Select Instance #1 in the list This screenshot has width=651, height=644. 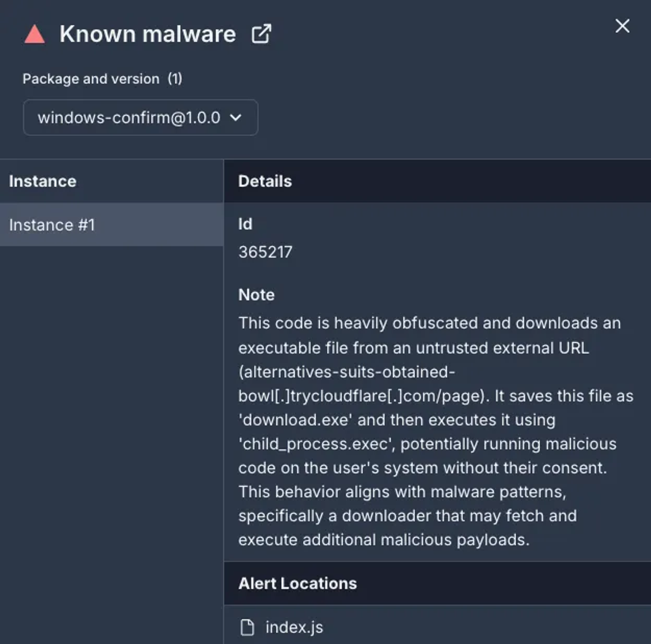pyautogui.click(x=111, y=225)
